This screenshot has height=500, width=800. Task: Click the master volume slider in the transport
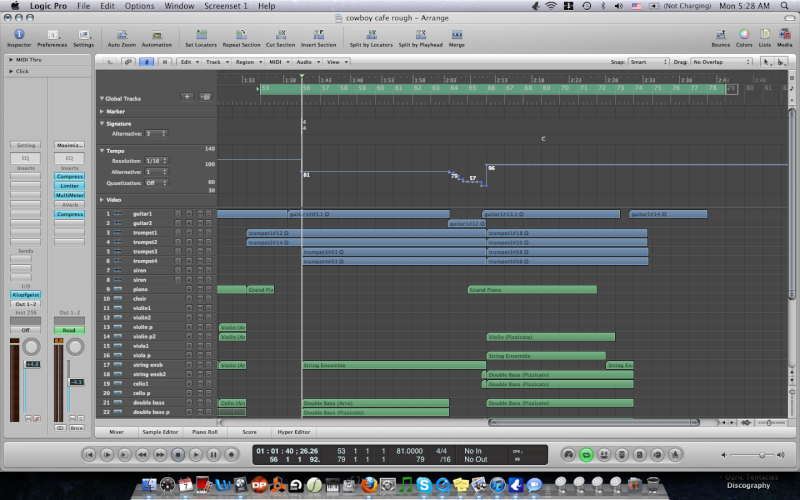755,455
